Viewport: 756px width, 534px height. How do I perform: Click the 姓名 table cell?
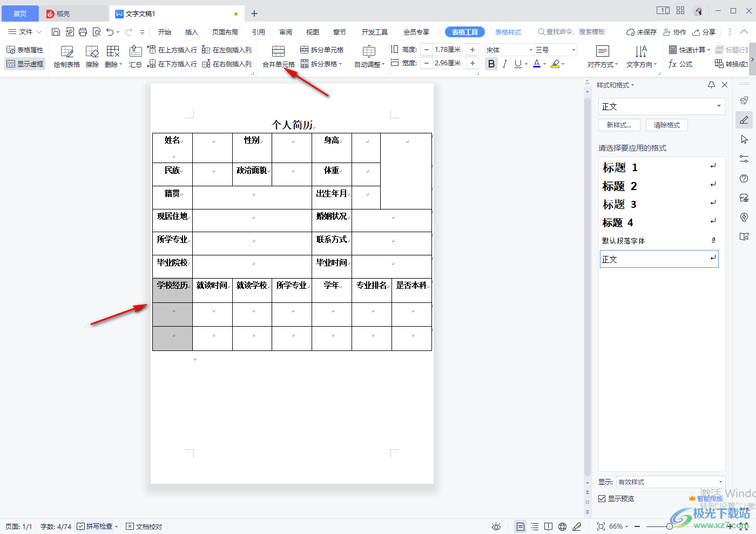coord(172,147)
